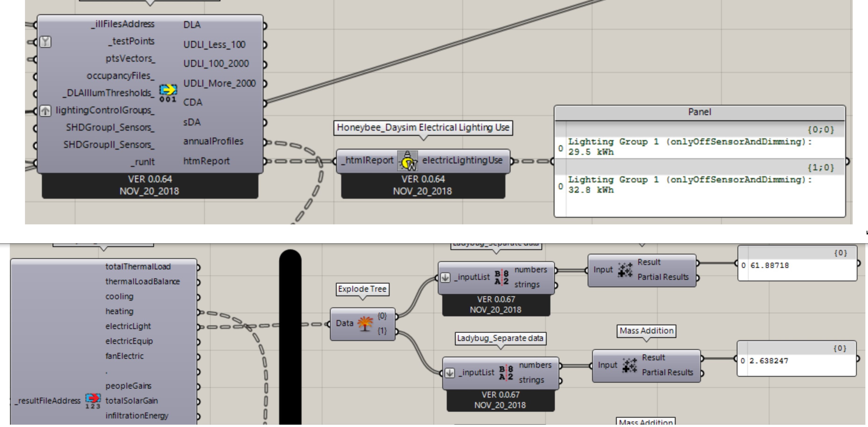Image resolution: width=868 pixels, height=427 pixels.
Task: Click the _htmlReport input parameter
Action: click(x=367, y=160)
